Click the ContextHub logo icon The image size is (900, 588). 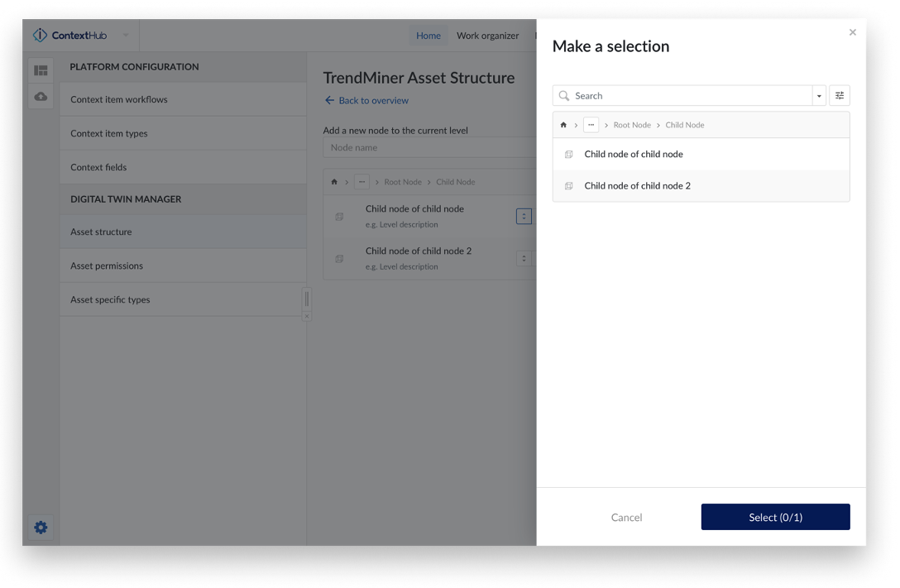coord(40,36)
